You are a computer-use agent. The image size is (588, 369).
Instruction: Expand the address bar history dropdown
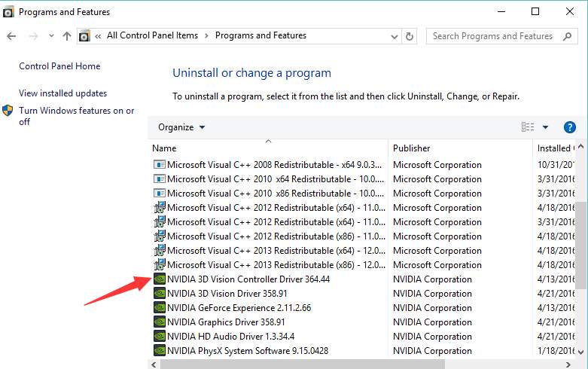[x=394, y=36]
